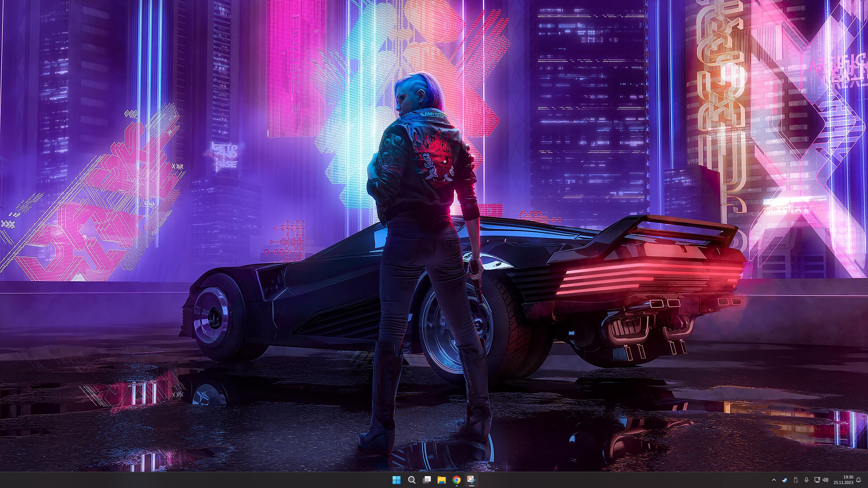Open the Snipping Tool taskbar icon
Screen dimensions: 868x488
pyautogui.click(x=471, y=480)
